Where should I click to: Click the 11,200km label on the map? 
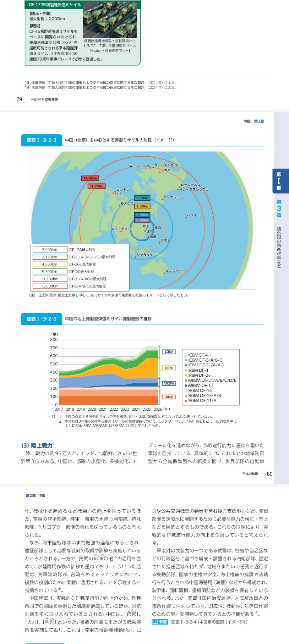(96, 186)
